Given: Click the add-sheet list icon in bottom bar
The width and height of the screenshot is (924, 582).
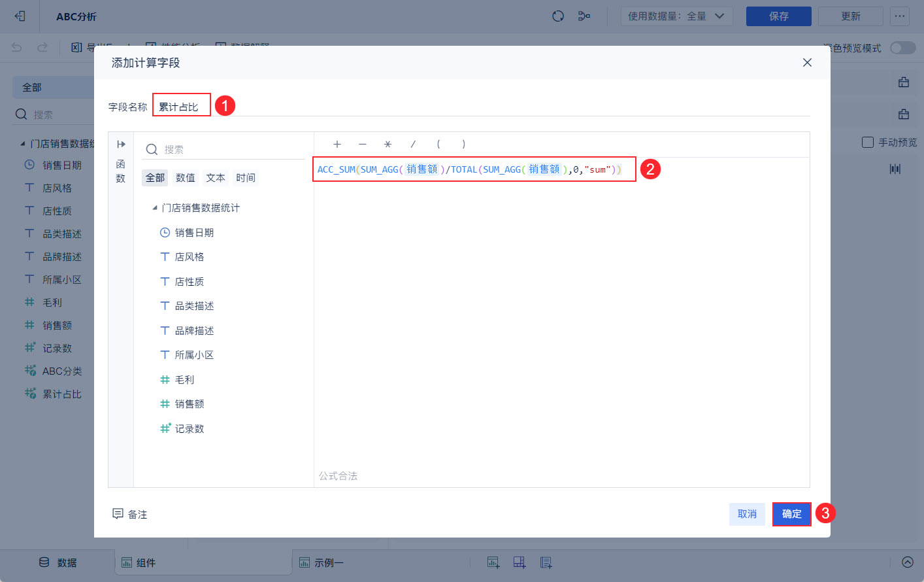Looking at the screenshot, I should [546, 562].
